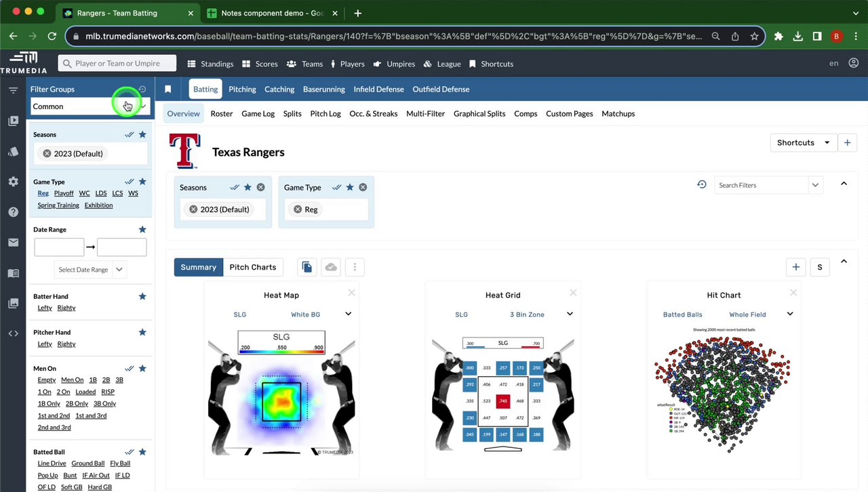Expand the Heat Map options chevron
The height and width of the screenshot is (492, 868).
click(x=348, y=314)
